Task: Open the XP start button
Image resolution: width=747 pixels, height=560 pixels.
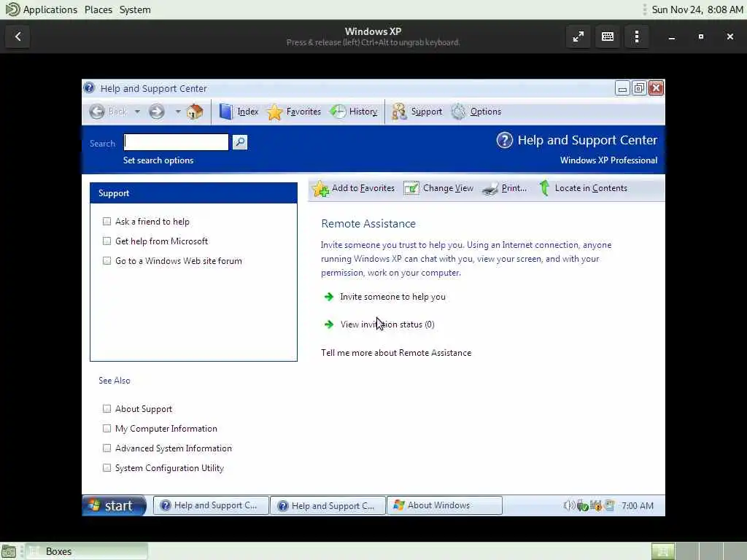Action: [x=114, y=505]
